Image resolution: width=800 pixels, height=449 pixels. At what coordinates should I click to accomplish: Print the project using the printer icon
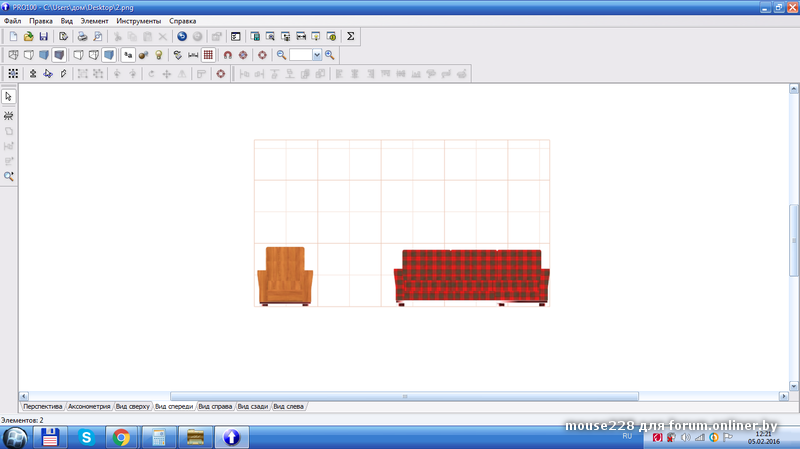pos(82,36)
